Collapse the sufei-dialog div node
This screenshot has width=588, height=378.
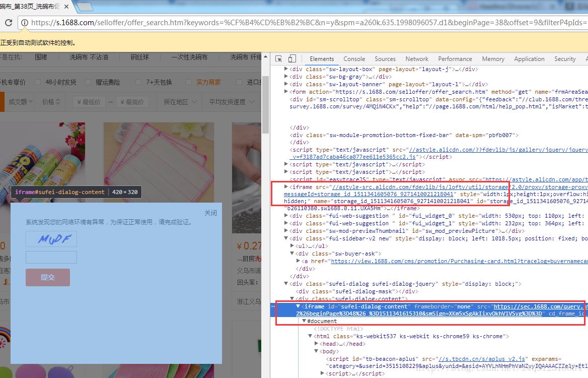(x=286, y=283)
